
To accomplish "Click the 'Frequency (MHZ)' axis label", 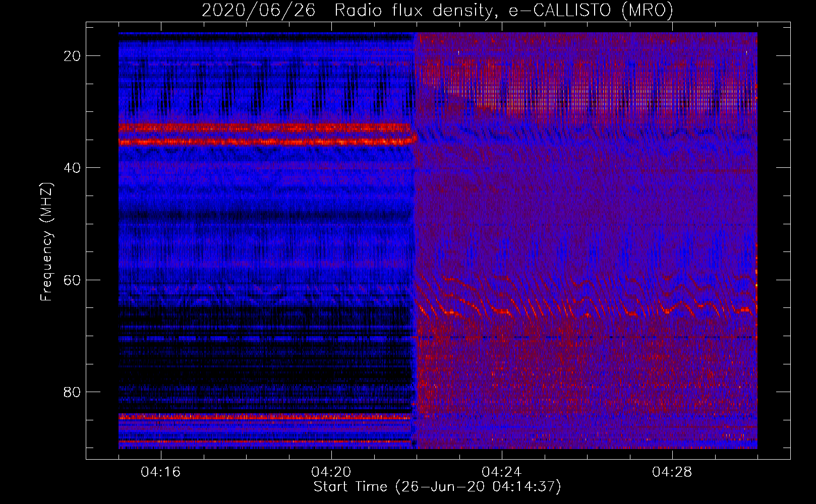I will pyautogui.click(x=46, y=242).
